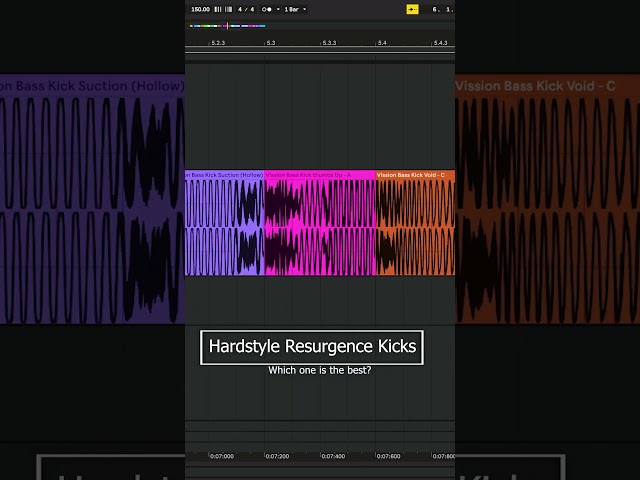Select the magenta Bass Kick thumbs Up - A clip title
Image resolution: width=640 pixels, height=480 pixels.
(308, 175)
